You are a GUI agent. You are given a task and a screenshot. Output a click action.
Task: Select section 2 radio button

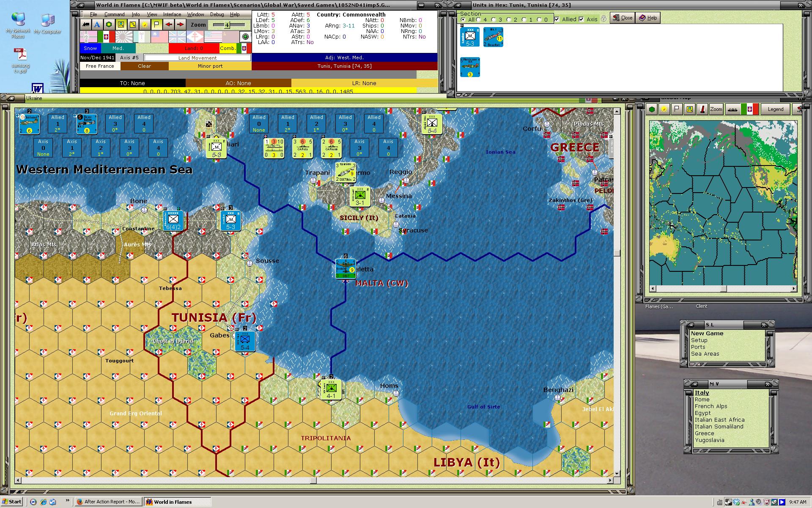pos(509,19)
